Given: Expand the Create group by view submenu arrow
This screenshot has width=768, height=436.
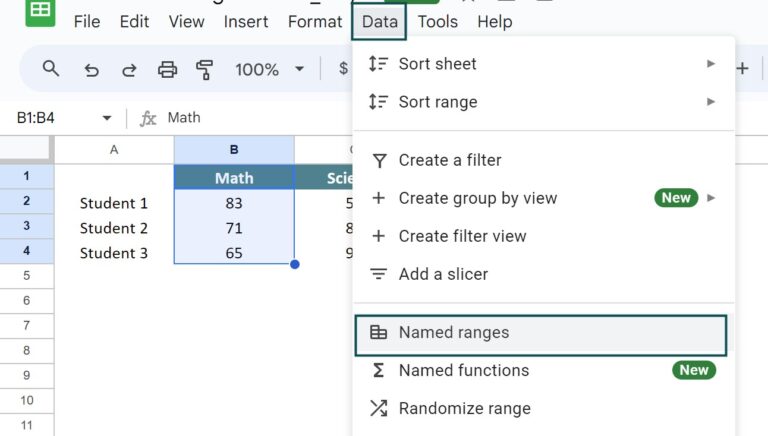Looking at the screenshot, I should [711, 198].
